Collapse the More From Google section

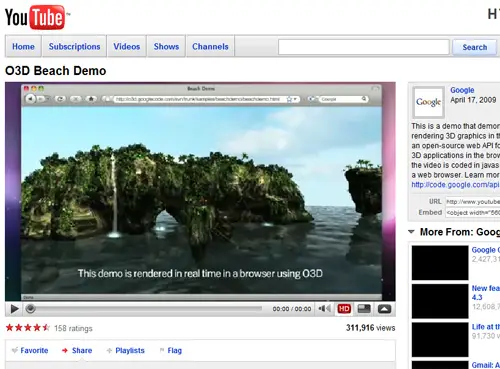411,232
